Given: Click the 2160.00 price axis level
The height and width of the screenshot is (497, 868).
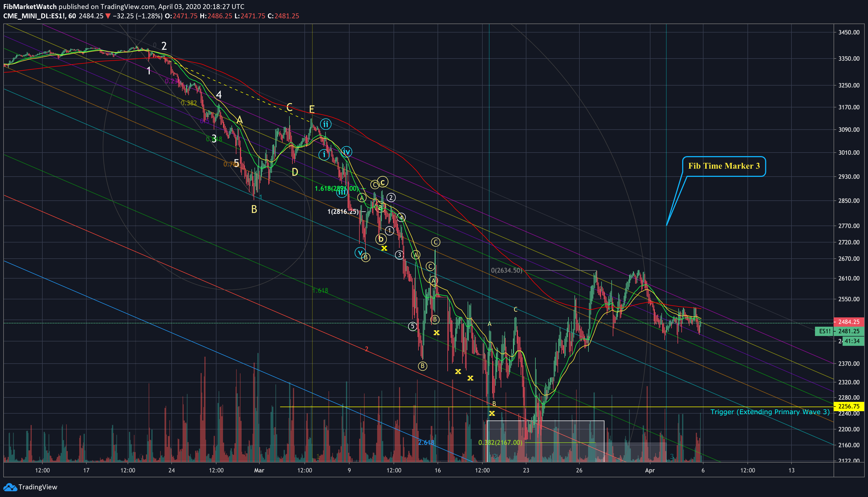Looking at the screenshot, I should click(849, 445).
